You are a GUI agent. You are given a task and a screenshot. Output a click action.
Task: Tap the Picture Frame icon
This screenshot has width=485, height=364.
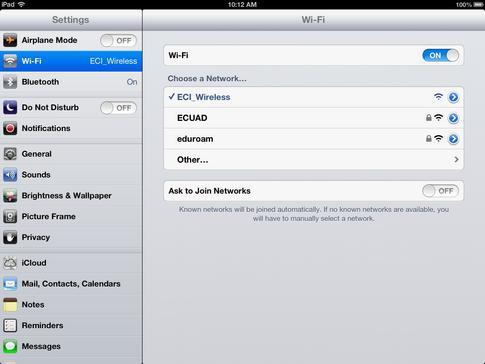(x=10, y=217)
